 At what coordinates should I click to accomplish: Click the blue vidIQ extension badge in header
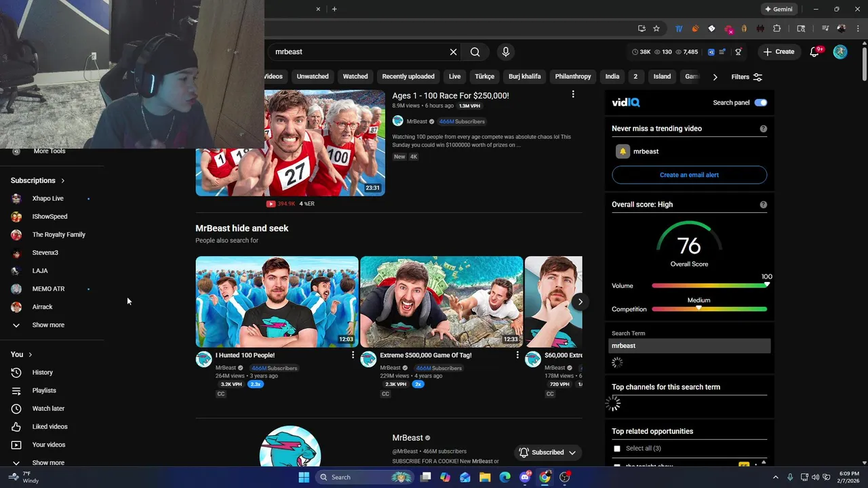(711, 52)
